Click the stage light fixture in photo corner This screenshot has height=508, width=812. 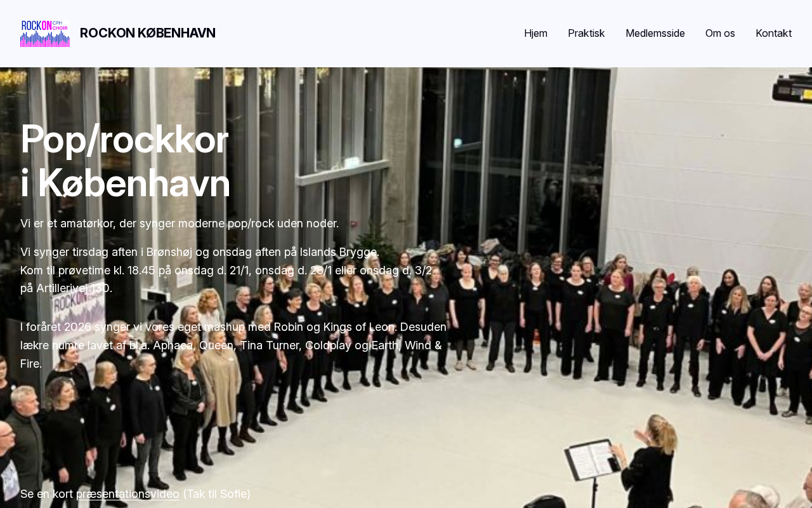pyautogui.click(x=792, y=88)
